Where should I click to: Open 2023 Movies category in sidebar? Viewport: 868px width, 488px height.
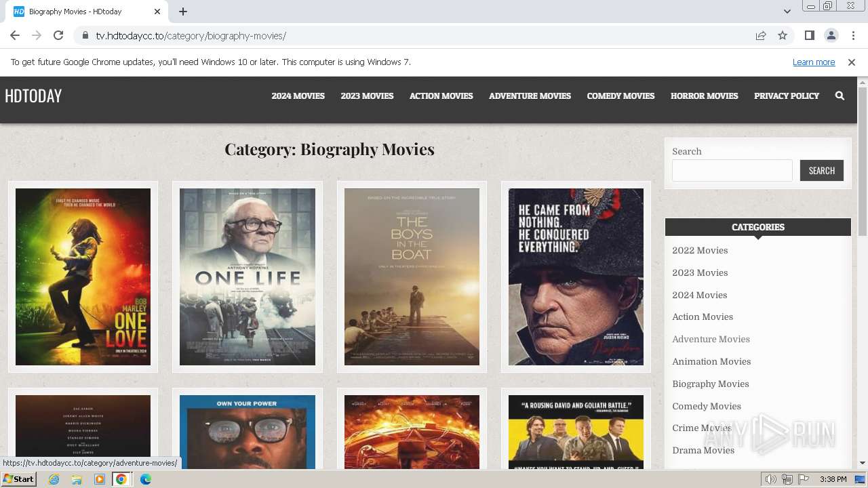pyautogui.click(x=700, y=272)
